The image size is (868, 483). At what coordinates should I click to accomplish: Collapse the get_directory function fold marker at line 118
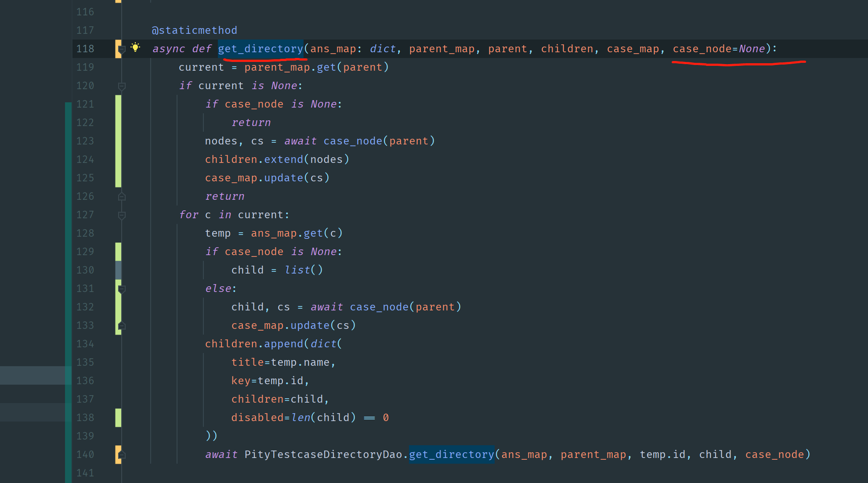pos(122,49)
